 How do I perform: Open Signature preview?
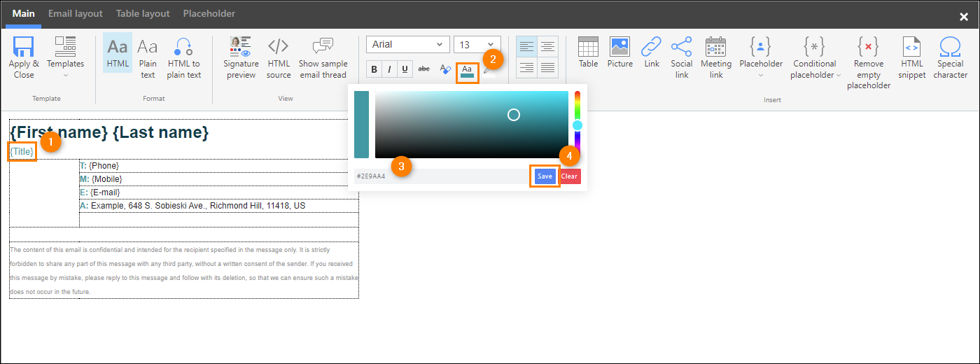pyautogui.click(x=241, y=57)
